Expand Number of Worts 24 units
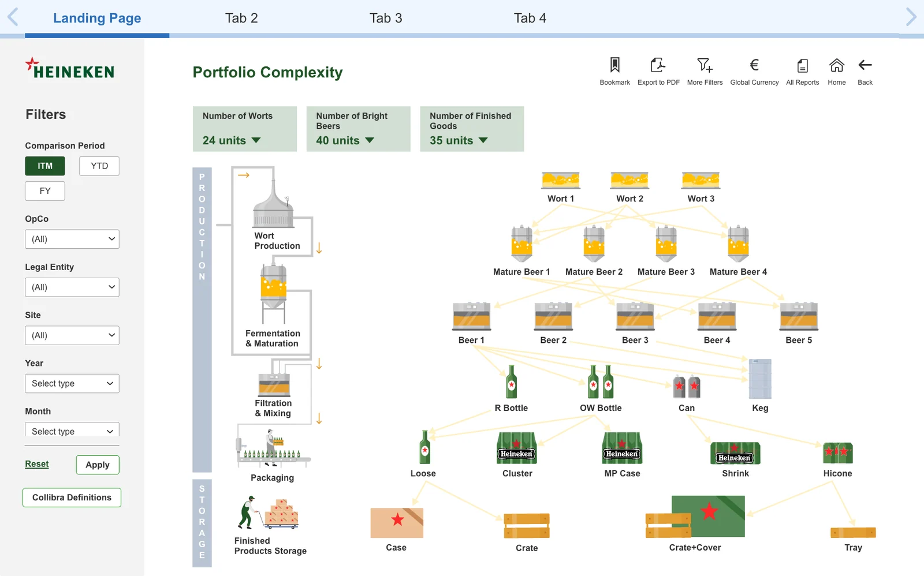 coord(245,129)
